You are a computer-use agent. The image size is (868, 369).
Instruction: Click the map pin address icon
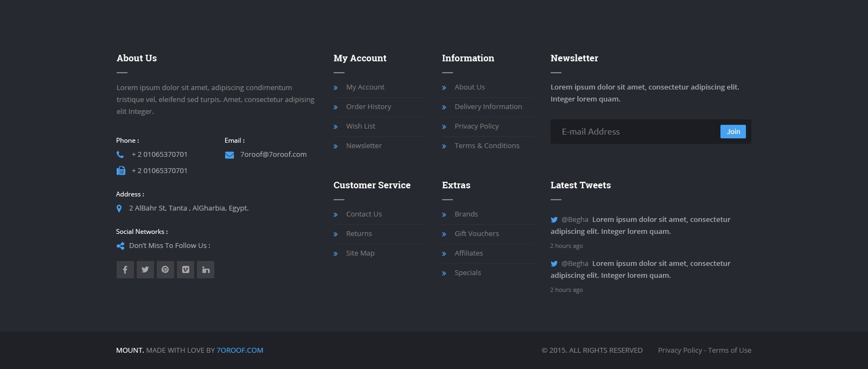119,208
